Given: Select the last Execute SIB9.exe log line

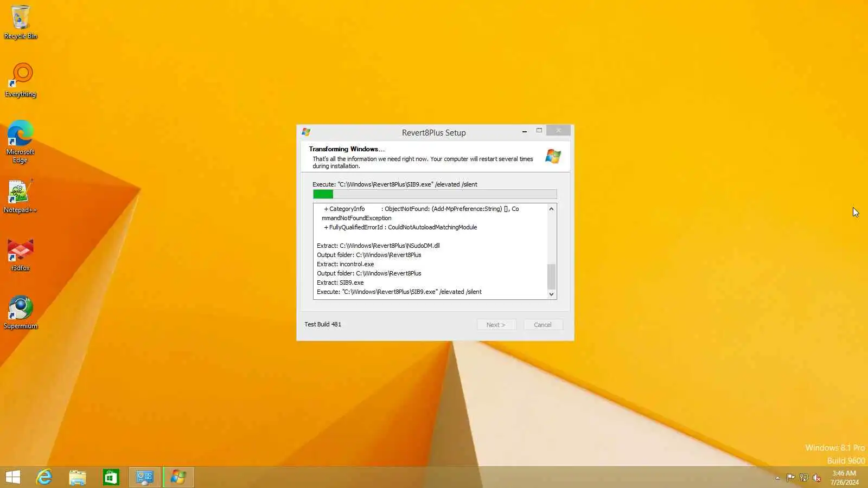Looking at the screenshot, I should pos(399,292).
